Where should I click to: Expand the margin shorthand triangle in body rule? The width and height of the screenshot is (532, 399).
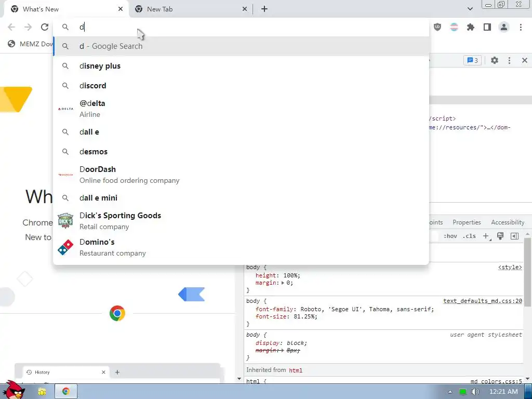[x=283, y=283]
